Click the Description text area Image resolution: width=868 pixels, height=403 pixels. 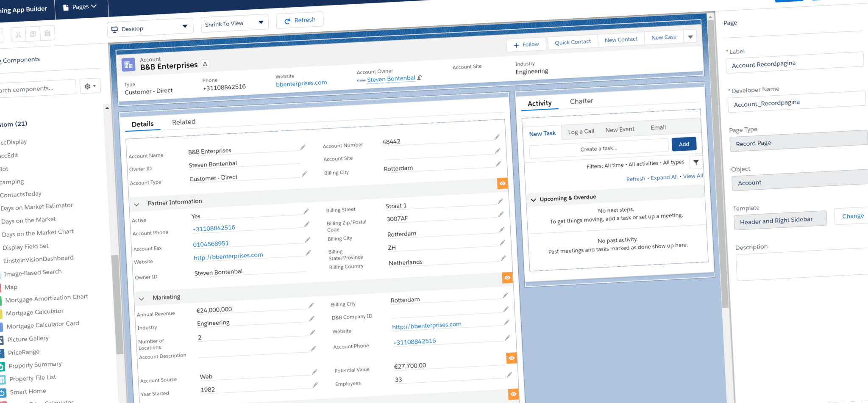click(x=802, y=265)
